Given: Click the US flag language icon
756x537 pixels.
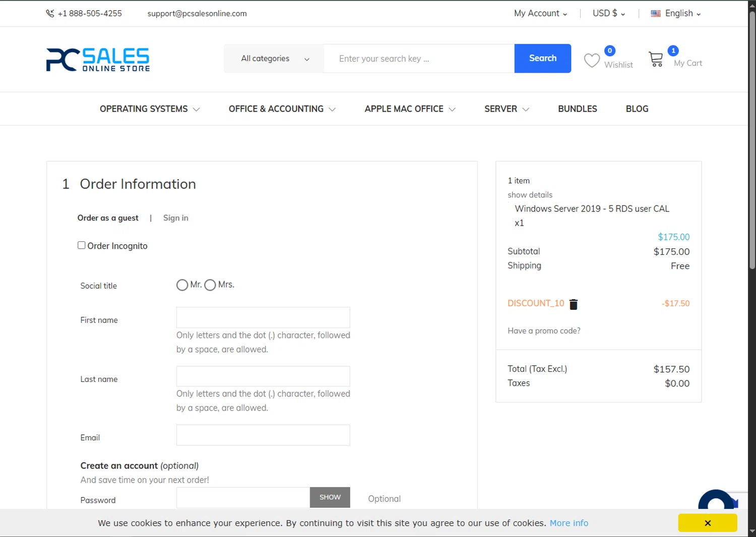Looking at the screenshot, I should tap(655, 14).
